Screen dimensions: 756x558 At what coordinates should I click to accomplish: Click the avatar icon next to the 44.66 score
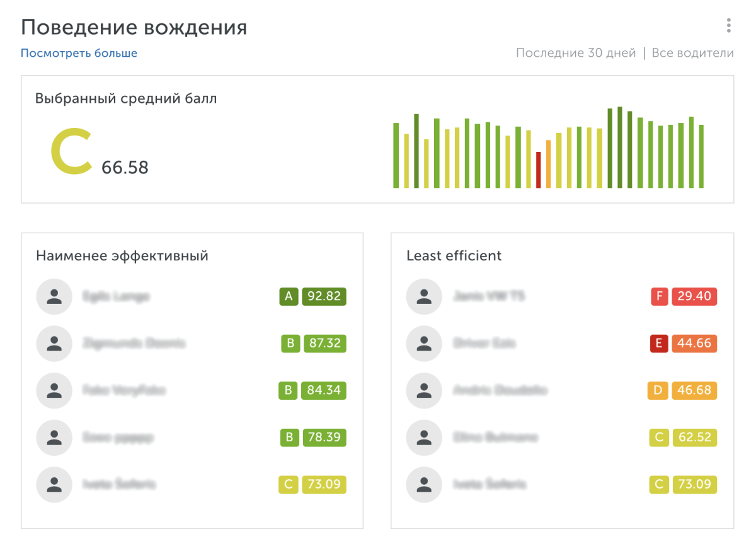(x=425, y=344)
